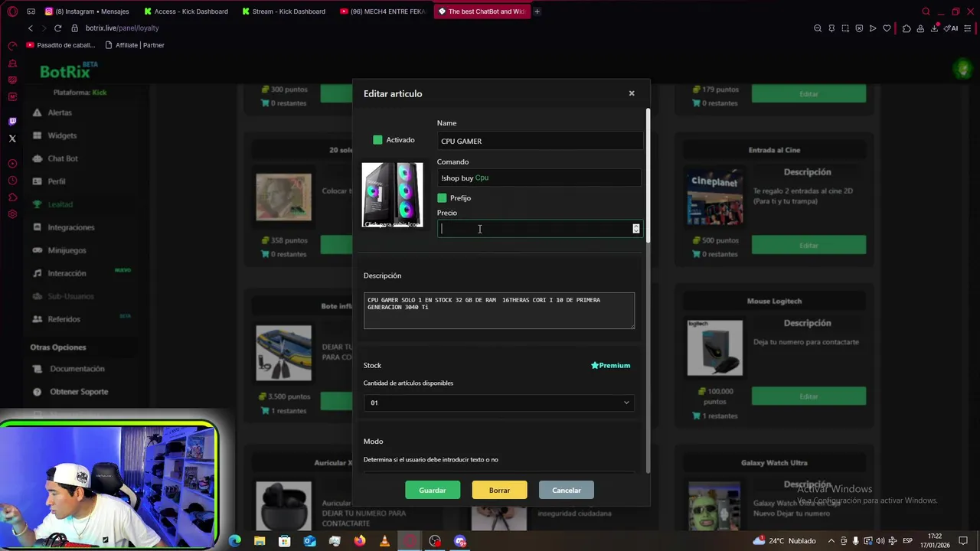Click the CPU case image to upload icon
The height and width of the screenshot is (551, 980).
392,194
